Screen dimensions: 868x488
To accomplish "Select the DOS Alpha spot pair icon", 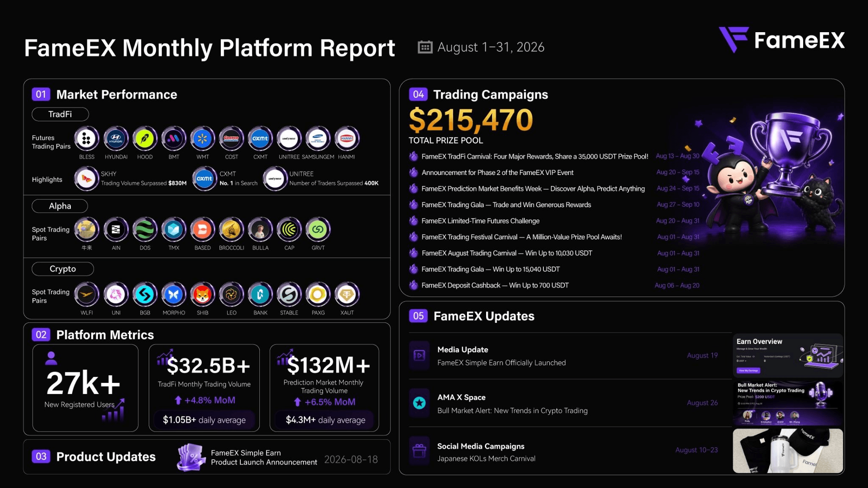I will click(x=145, y=230).
